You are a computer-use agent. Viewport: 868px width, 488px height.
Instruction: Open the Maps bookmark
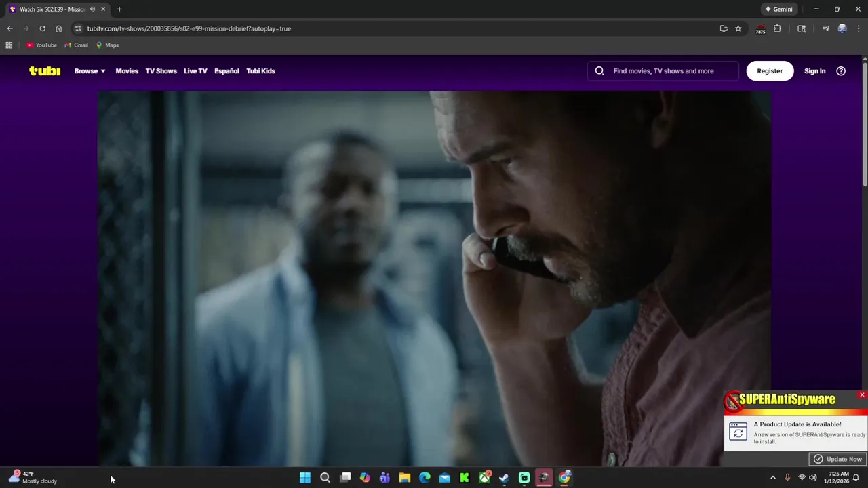click(107, 45)
